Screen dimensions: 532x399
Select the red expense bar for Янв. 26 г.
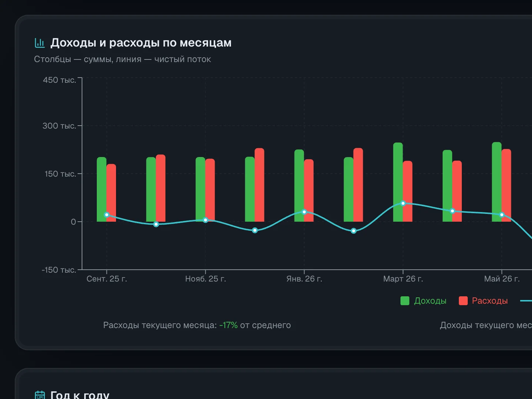[x=309, y=191]
